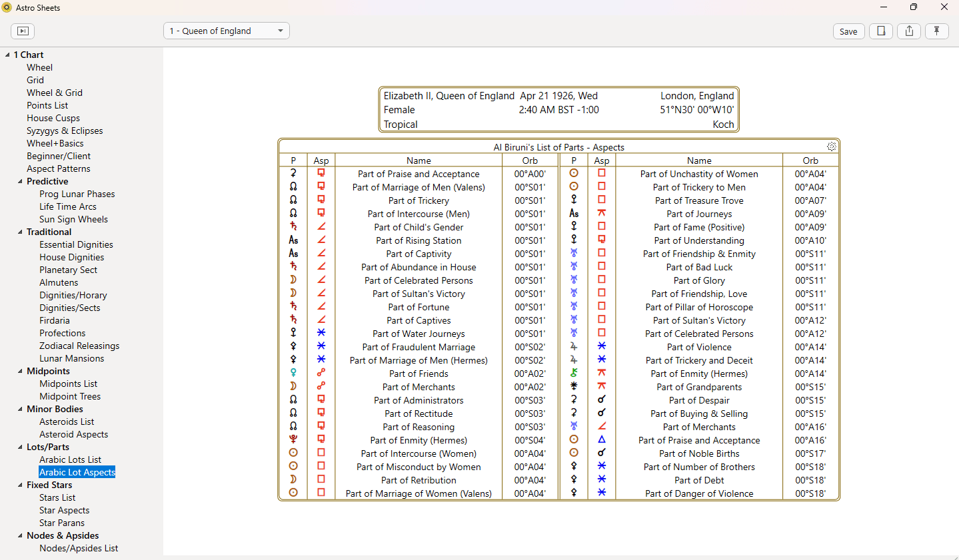Collapse the Predictive section arrow
The height and width of the screenshot is (560, 959).
(x=20, y=181)
